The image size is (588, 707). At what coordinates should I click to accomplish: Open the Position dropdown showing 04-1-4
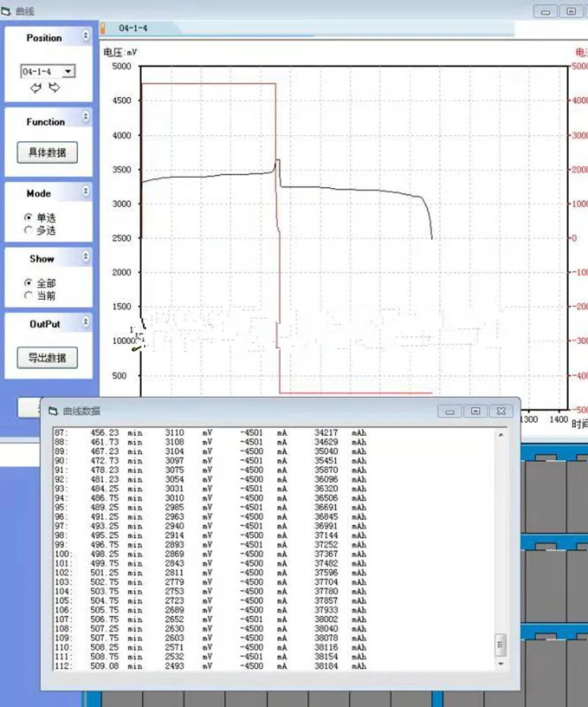coord(68,72)
